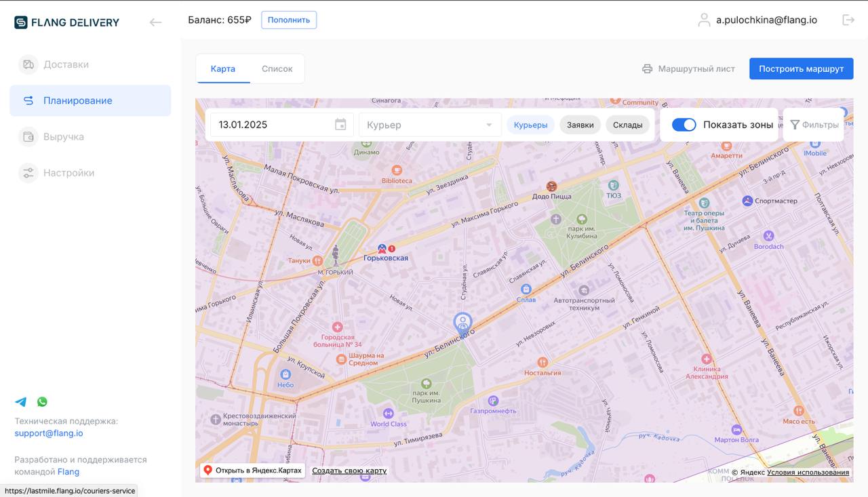This screenshot has height=497, width=868.
Task: Open the WhatsApp support icon
Action: point(42,402)
